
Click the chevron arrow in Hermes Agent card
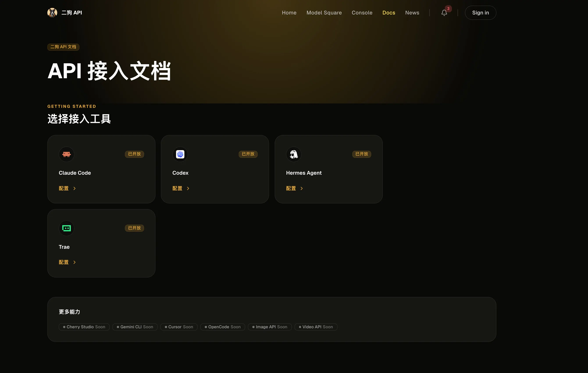[x=302, y=188]
